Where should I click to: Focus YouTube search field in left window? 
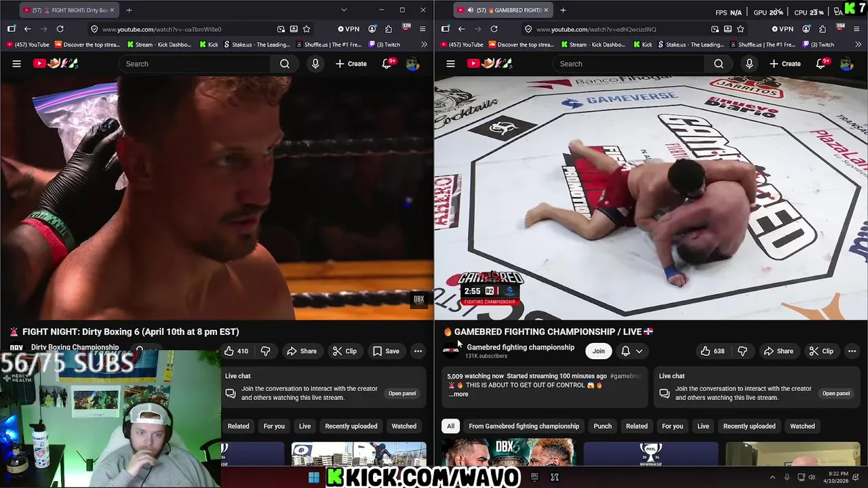195,64
